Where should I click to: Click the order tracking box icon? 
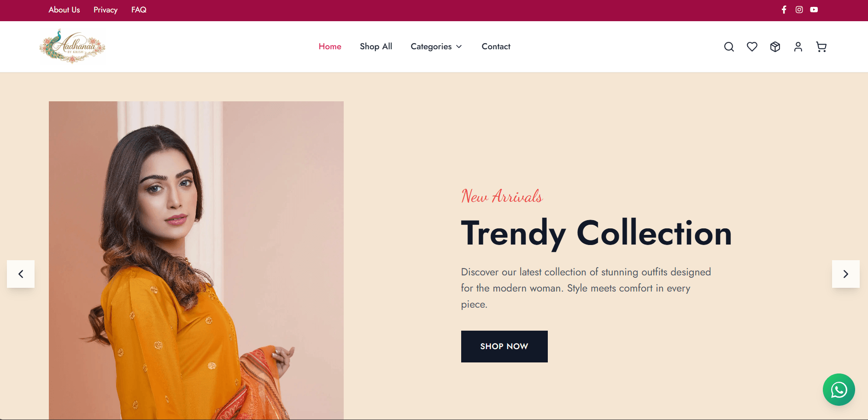[775, 47]
